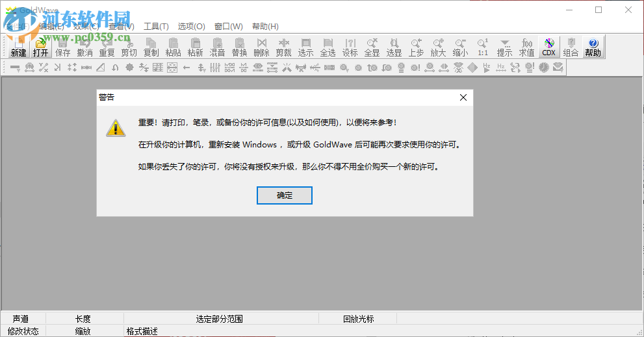644x337 pixels.
Task: Click the Hz resample icon with arrows
Action: pos(500,68)
